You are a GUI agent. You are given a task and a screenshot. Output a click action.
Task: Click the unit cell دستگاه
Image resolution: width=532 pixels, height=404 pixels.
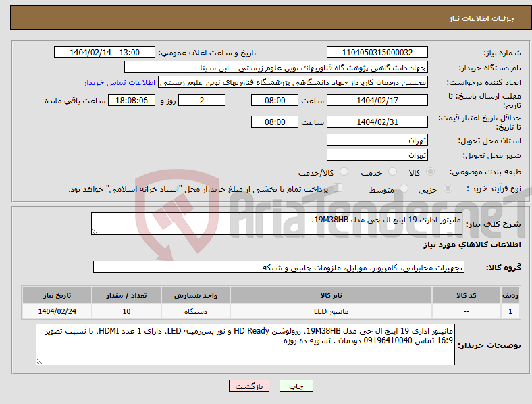click(195, 311)
